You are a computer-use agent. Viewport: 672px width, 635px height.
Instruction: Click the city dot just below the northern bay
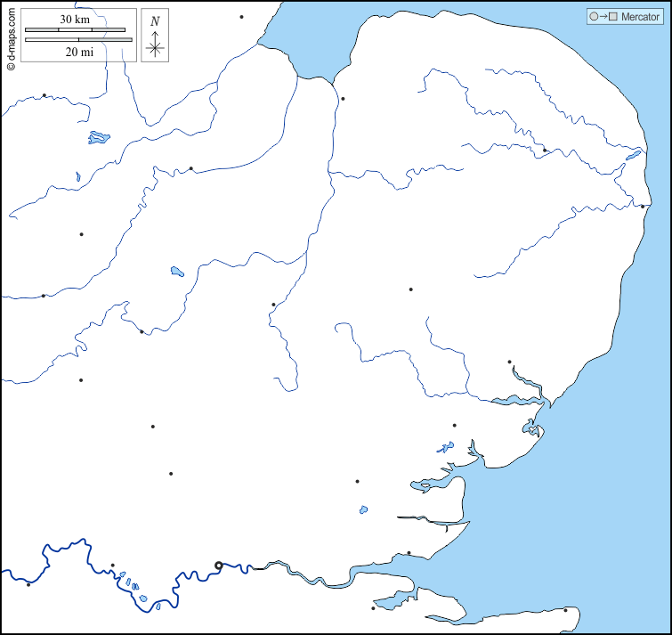tap(343, 99)
